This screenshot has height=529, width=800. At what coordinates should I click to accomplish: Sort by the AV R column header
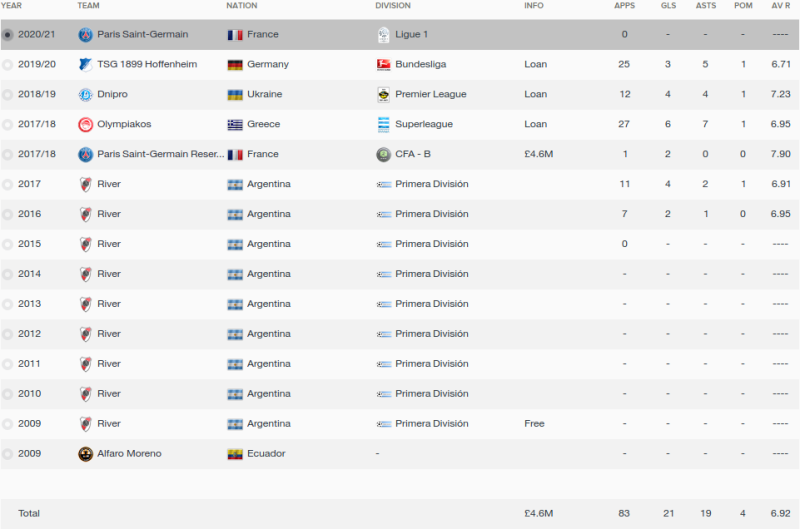(781, 6)
